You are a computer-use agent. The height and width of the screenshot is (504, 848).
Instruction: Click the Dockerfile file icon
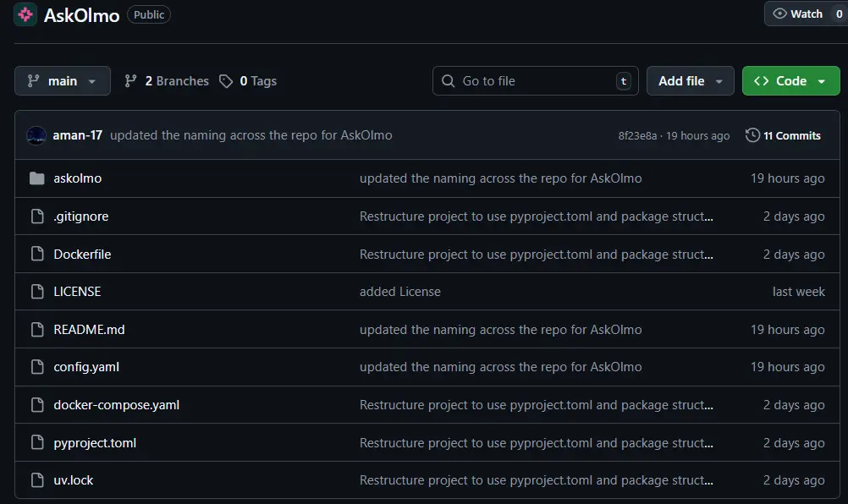(36, 255)
